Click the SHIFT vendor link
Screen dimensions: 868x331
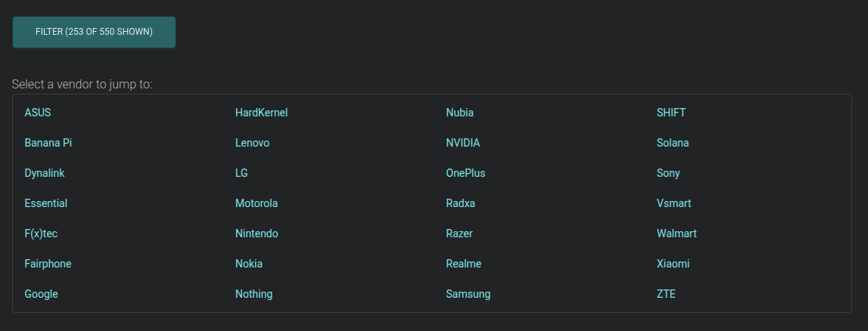click(671, 113)
